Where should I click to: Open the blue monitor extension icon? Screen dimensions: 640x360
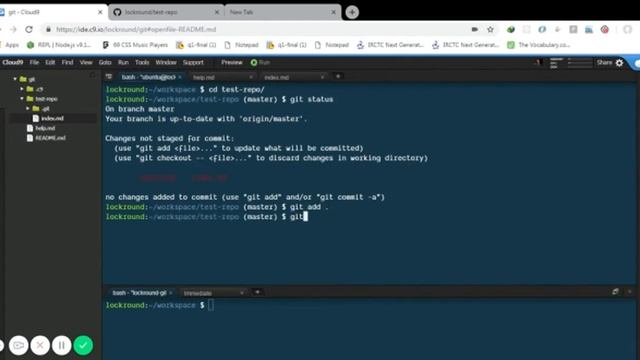coord(589,29)
